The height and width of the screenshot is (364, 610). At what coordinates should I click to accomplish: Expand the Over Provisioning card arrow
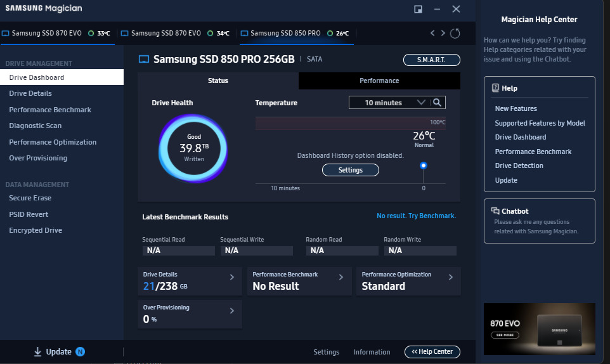(x=232, y=311)
